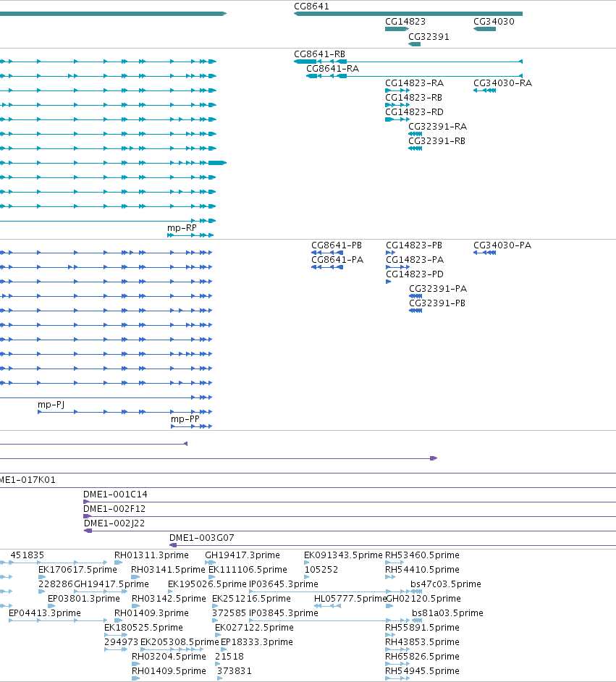
Task: Select EST label HL05777.5prime
Action: 350,599
